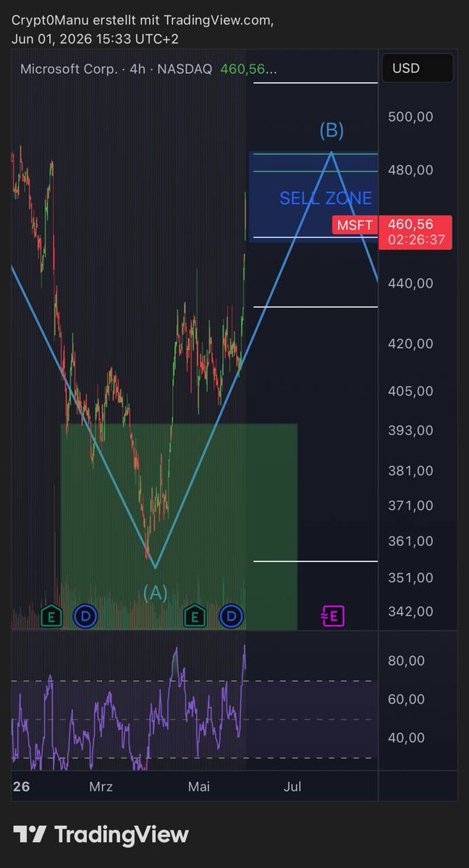Click the 500,00 price axis label
The height and width of the screenshot is (868, 469).
pos(410,116)
